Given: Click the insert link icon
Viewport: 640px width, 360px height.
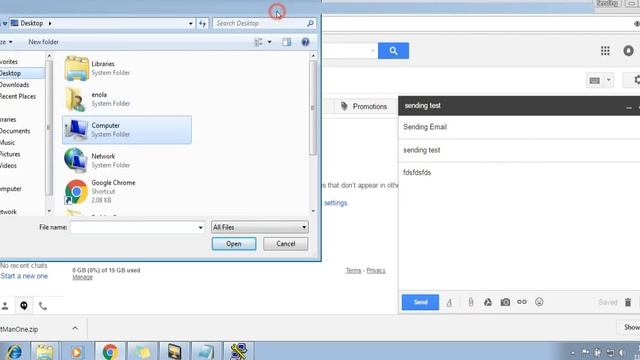Looking at the screenshot, I should (x=522, y=302).
